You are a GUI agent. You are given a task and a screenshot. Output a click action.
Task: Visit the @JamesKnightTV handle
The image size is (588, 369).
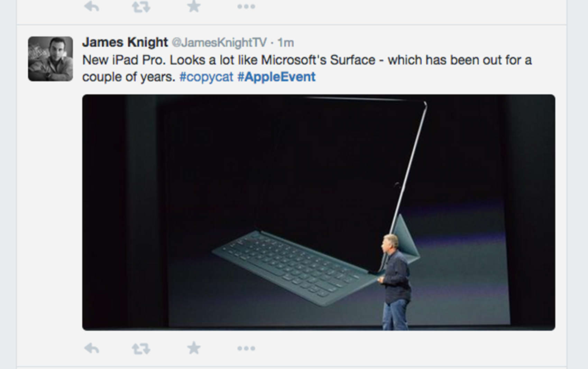click(219, 42)
